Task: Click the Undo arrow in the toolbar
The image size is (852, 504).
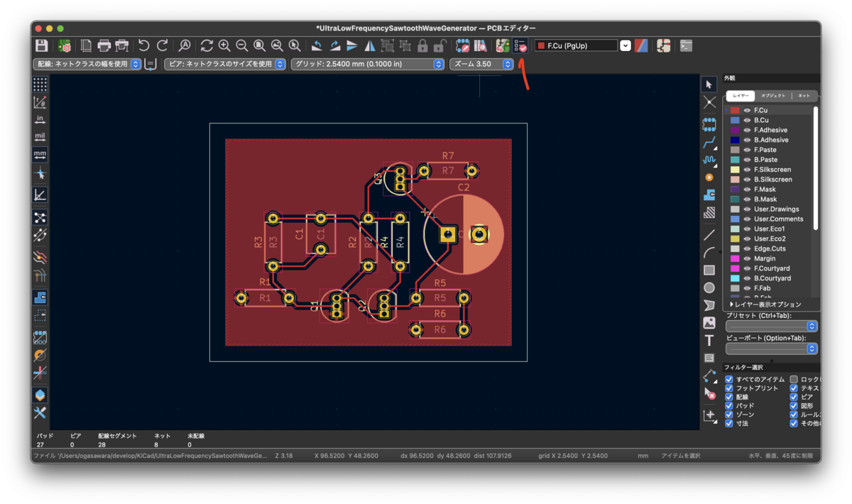Action: 144,45
